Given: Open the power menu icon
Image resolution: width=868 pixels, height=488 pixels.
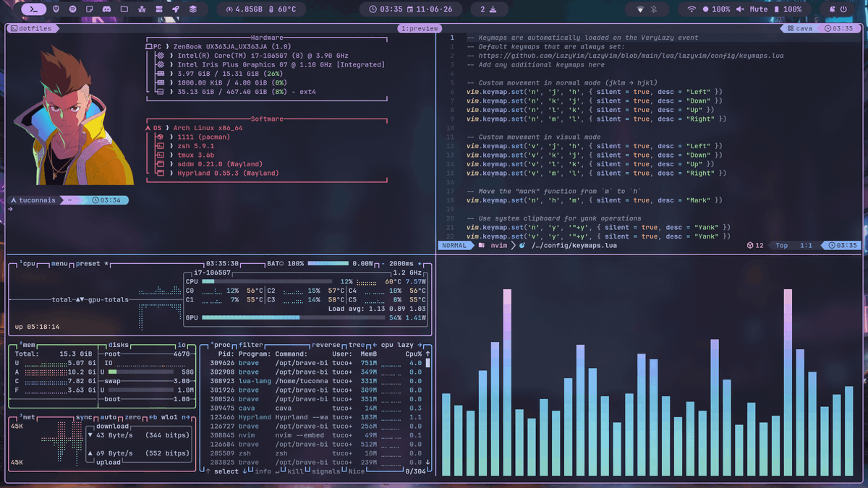Looking at the screenshot, I should 843,9.
